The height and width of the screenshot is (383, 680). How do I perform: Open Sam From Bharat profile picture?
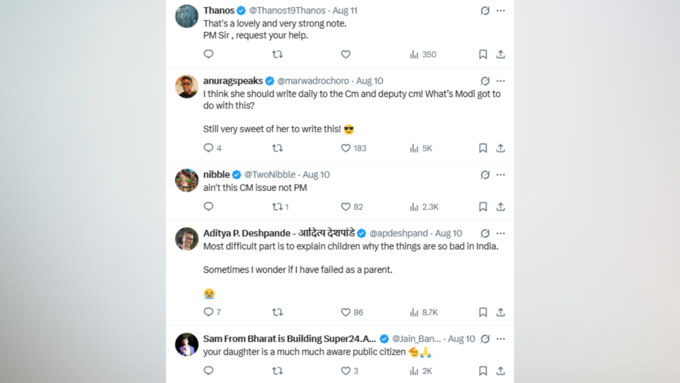pos(186,344)
